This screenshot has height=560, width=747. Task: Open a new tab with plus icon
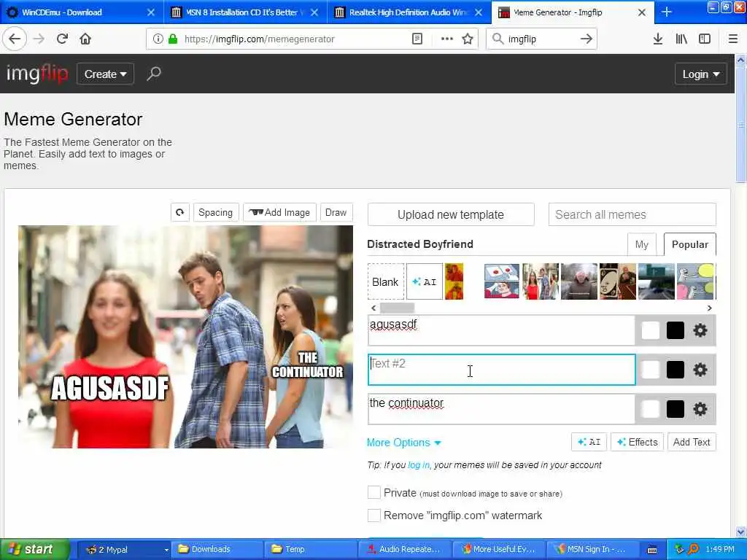(x=667, y=12)
